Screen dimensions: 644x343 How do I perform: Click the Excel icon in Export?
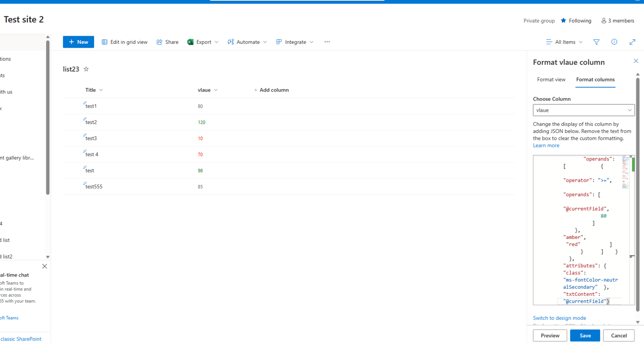[x=190, y=42]
